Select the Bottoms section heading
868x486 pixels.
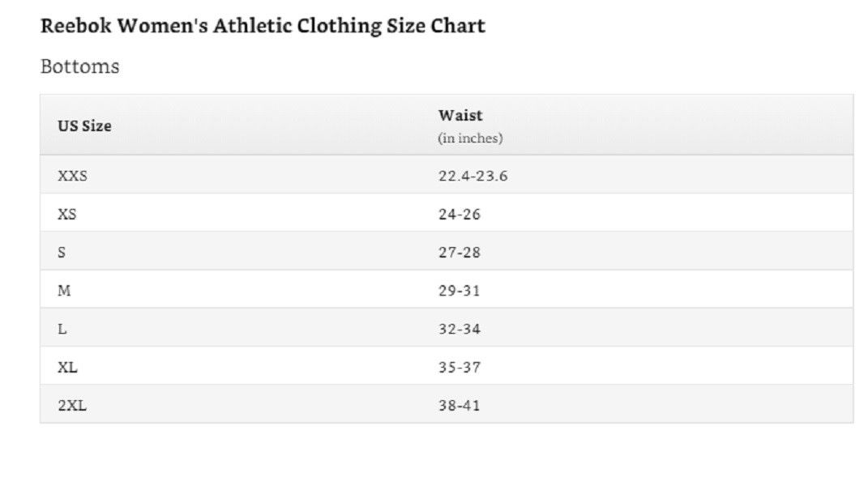click(x=79, y=66)
